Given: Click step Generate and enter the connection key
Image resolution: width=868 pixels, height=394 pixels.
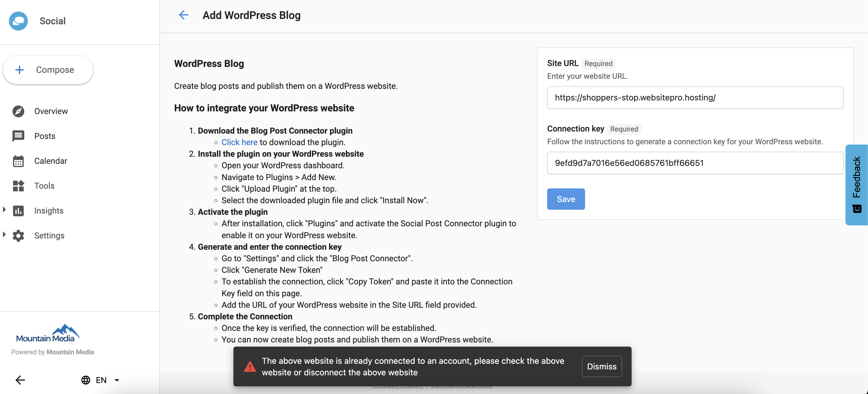Looking at the screenshot, I should tap(270, 247).
